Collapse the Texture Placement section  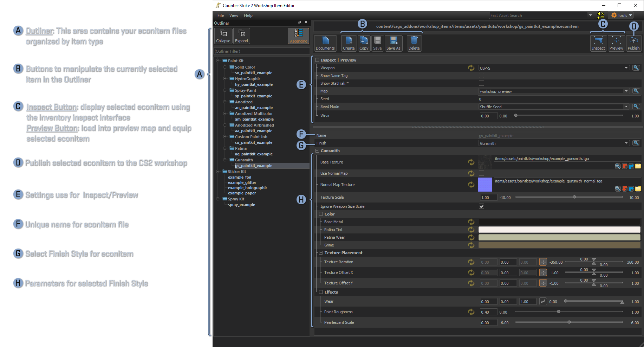[x=321, y=253]
